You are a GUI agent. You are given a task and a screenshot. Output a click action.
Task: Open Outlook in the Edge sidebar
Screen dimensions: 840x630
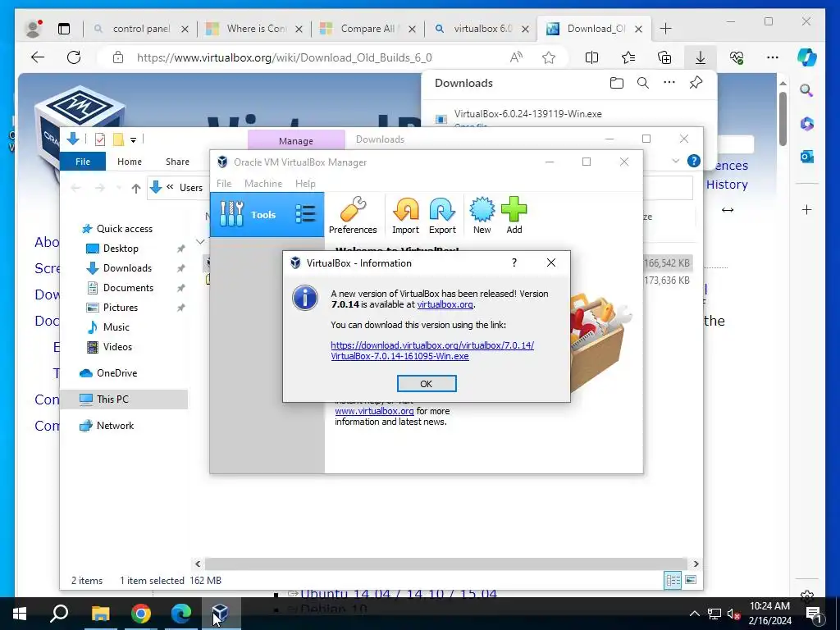(x=807, y=157)
